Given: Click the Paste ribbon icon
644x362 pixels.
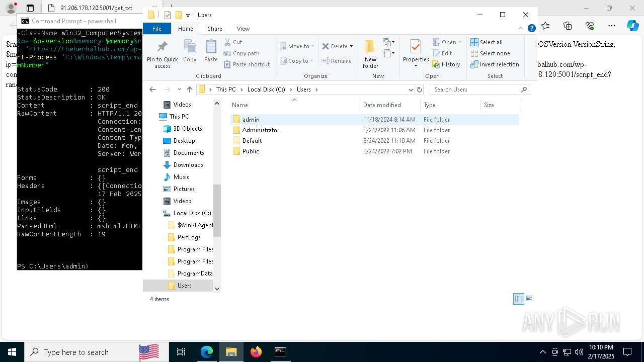Looking at the screenshot, I should pyautogui.click(x=211, y=51).
